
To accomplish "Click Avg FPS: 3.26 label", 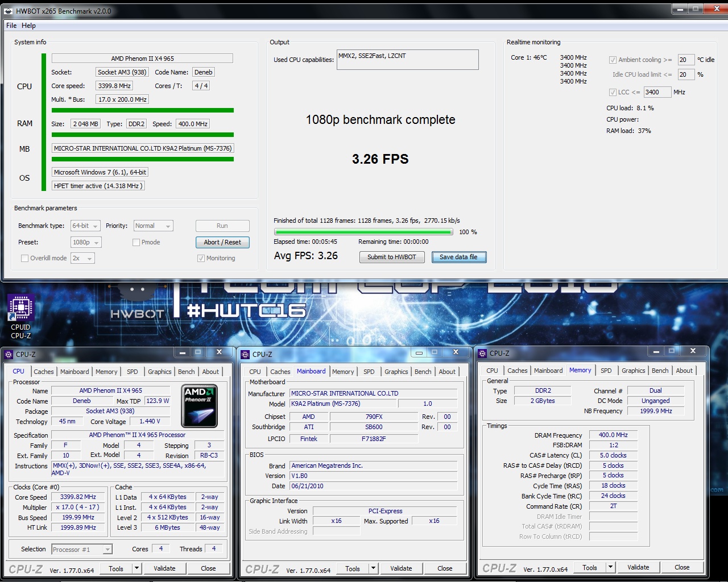I will coord(306,256).
